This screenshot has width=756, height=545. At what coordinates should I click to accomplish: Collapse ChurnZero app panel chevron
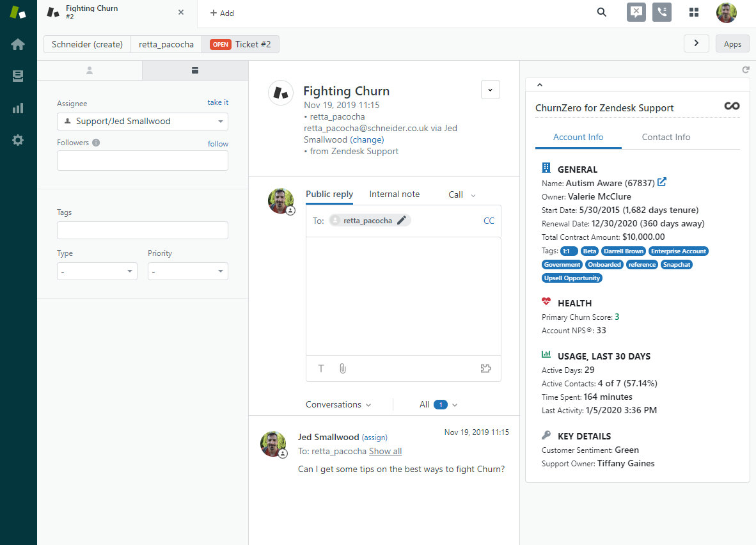pos(540,85)
